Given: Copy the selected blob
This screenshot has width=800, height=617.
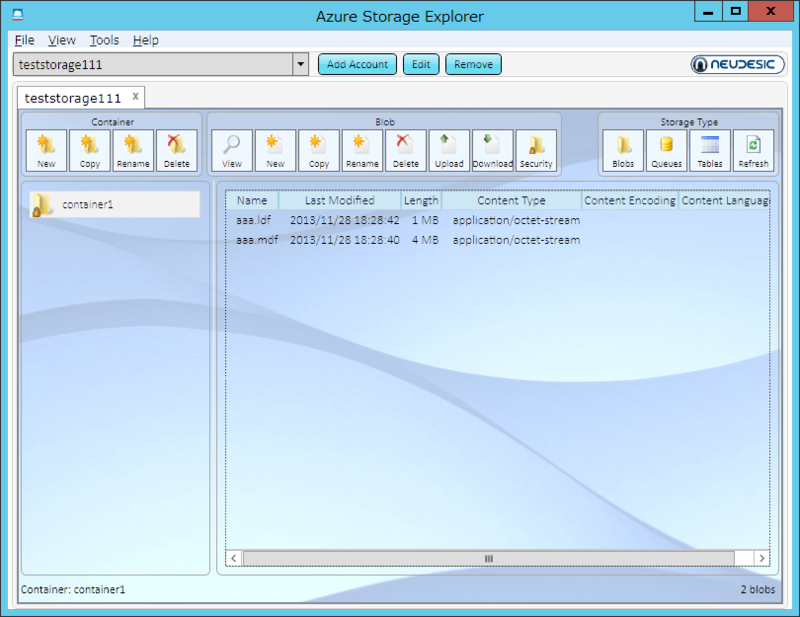Looking at the screenshot, I should click(x=319, y=150).
